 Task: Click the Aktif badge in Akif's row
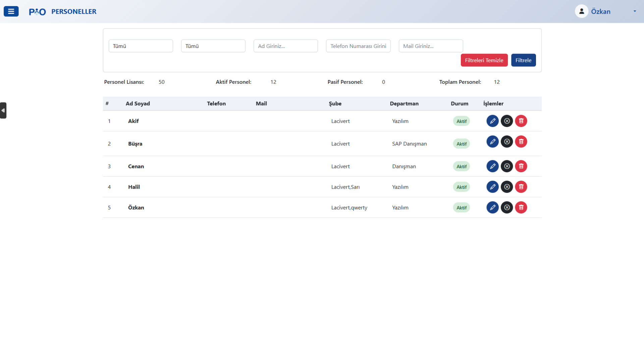tap(462, 121)
